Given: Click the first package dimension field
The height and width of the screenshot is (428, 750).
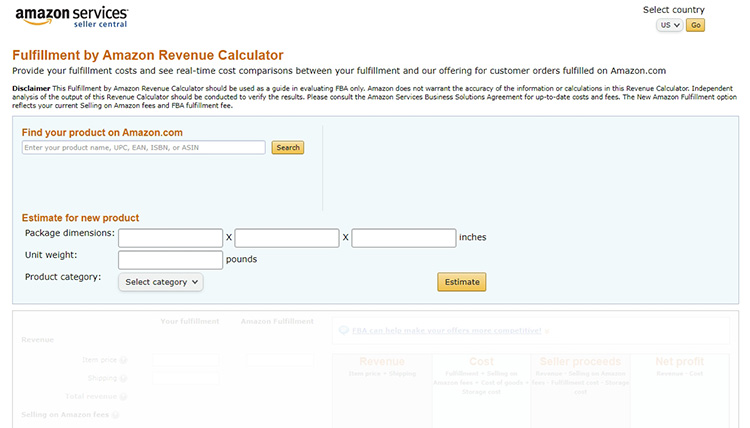Looking at the screenshot, I should [170, 238].
